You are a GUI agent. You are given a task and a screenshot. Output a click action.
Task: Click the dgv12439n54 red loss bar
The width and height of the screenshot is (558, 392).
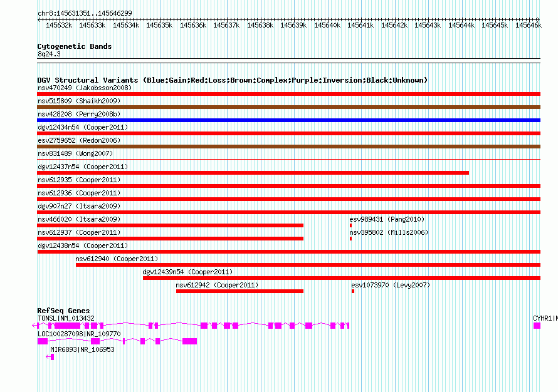click(x=342, y=278)
